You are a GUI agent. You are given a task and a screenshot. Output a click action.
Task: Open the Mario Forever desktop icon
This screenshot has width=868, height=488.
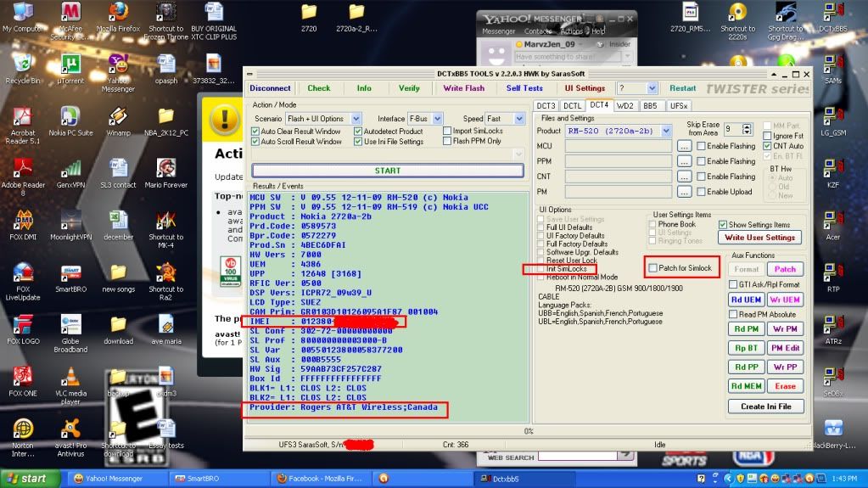click(x=166, y=173)
